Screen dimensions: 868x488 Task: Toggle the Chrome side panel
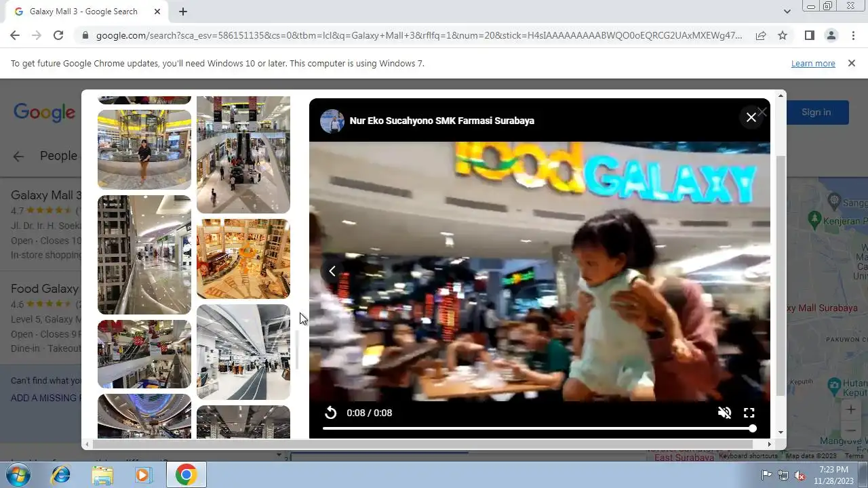[809, 35]
